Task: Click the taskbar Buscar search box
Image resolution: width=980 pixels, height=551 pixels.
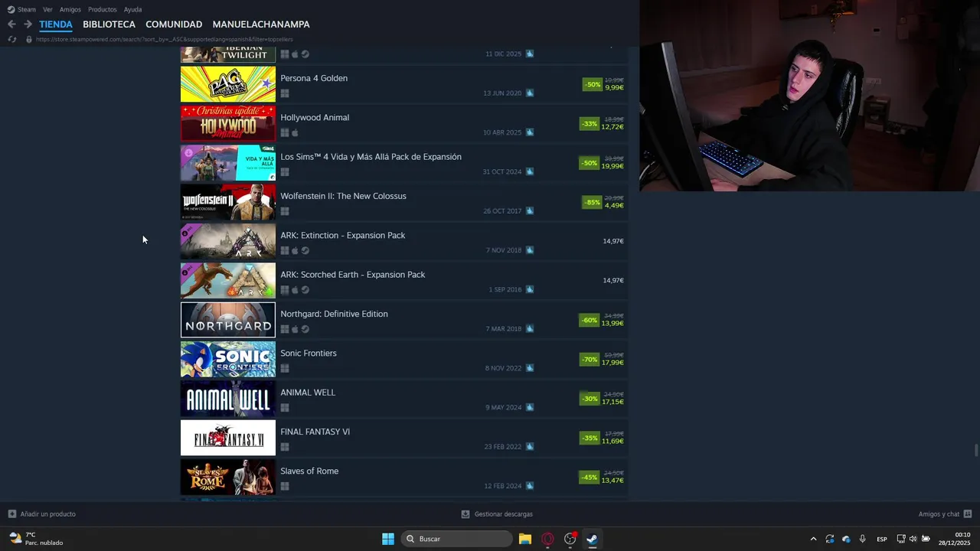Action: tap(457, 539)
